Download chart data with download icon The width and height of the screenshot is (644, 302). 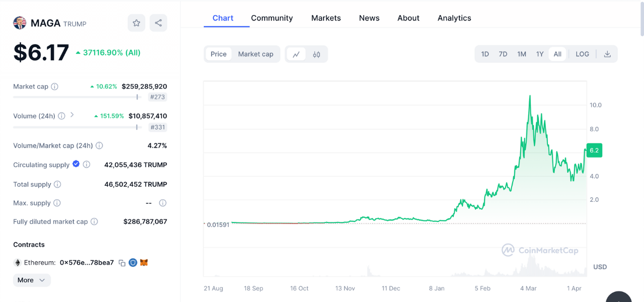click(x=607, y=54)
